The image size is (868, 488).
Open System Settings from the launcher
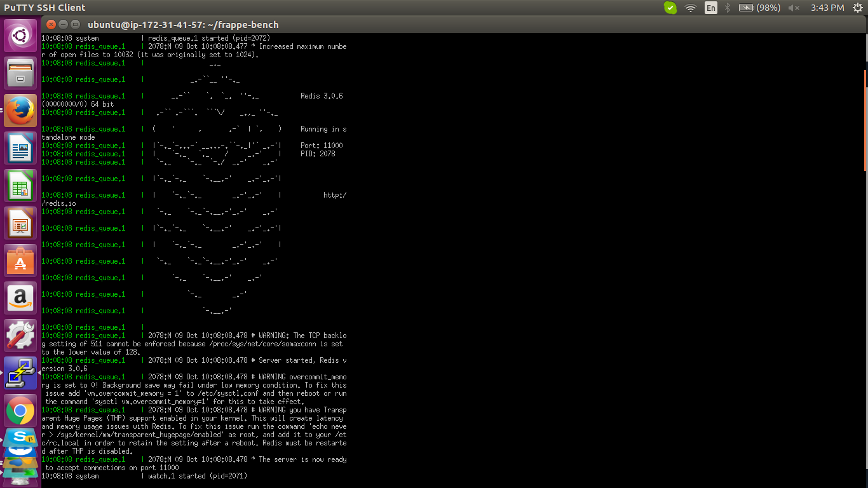coord(20,335)
